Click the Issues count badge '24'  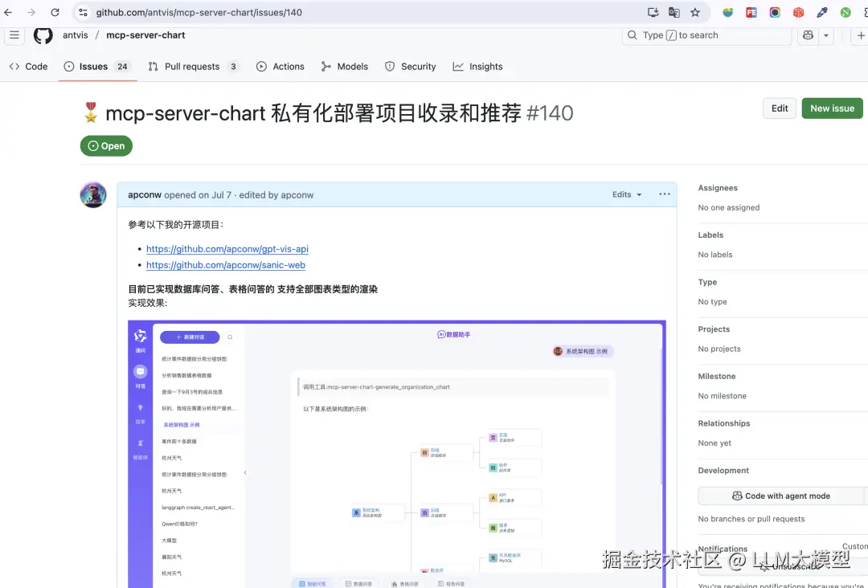coord(122,67)
